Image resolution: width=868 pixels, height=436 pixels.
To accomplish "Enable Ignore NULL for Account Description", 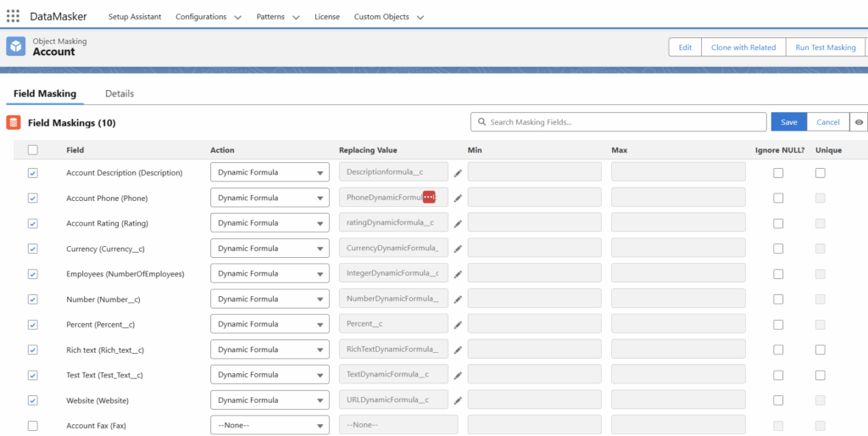I will (x=778, y=173).
